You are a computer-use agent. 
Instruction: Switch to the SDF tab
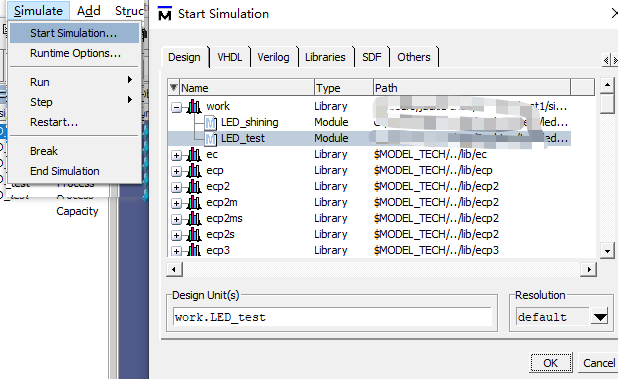[x=372, y=58]
